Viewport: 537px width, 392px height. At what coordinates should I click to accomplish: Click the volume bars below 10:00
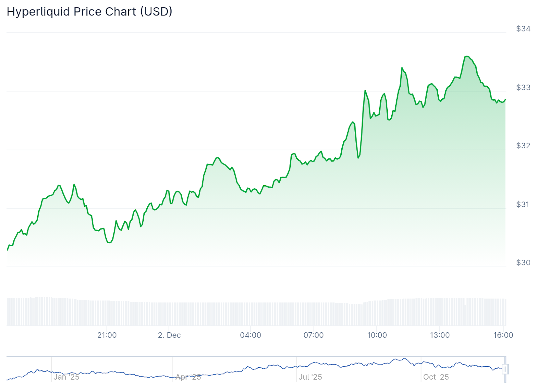pyautogui.click(x=377, y=313)
